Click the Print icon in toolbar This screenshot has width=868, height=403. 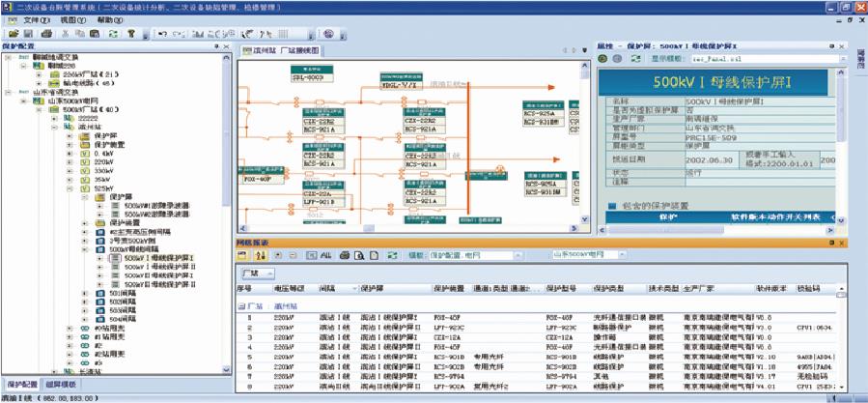click(x=47, y=33)
